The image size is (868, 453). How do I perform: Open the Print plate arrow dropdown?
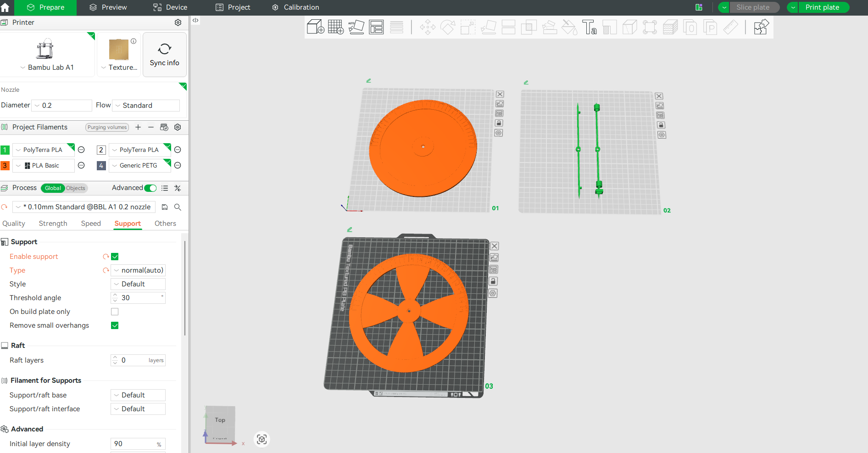(x=793, y=7)
